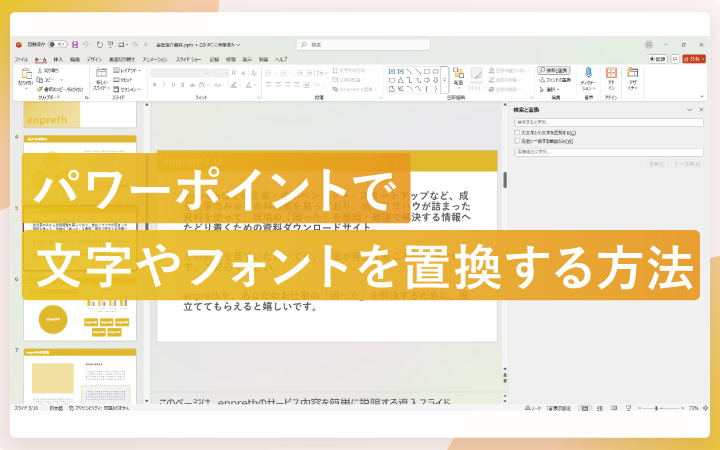Switch to Slide Sorter view in status bar

pos(600,408)
